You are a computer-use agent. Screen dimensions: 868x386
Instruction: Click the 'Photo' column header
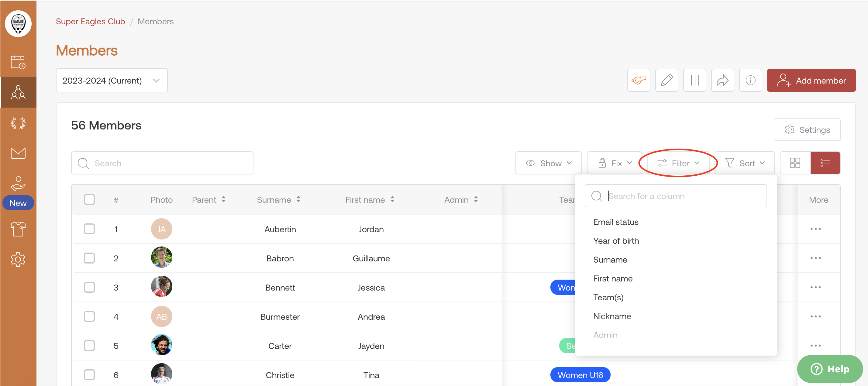click(161, 200)
